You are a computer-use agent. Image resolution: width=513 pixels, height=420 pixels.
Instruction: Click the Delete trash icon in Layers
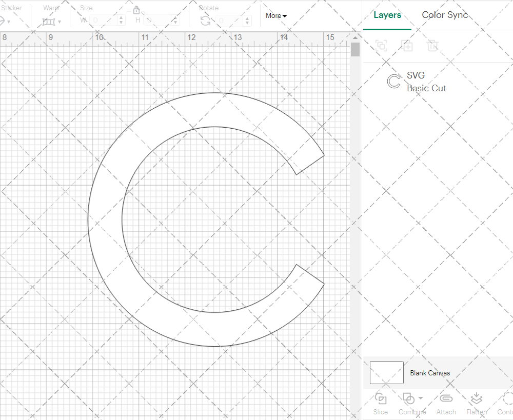tap(433, 46)
